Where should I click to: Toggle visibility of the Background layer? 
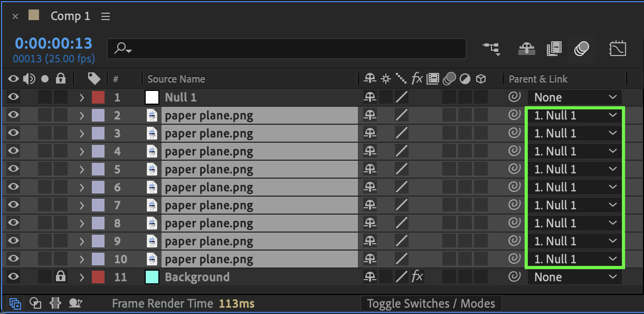point(14,277)
